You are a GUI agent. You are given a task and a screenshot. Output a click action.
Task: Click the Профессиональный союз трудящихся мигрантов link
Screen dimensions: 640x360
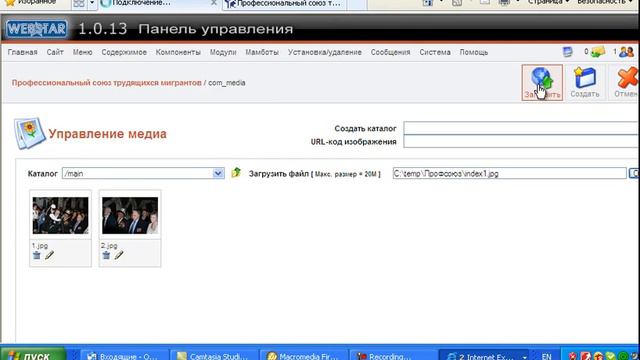coord(107,83)
